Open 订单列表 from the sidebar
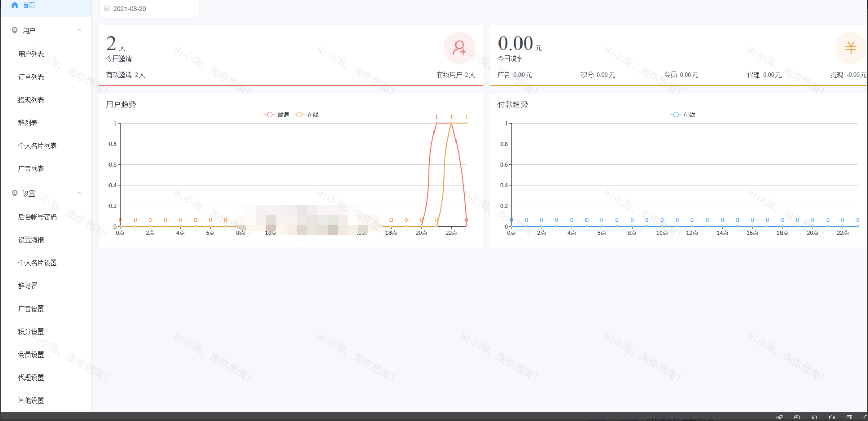 tap(31, 77)
